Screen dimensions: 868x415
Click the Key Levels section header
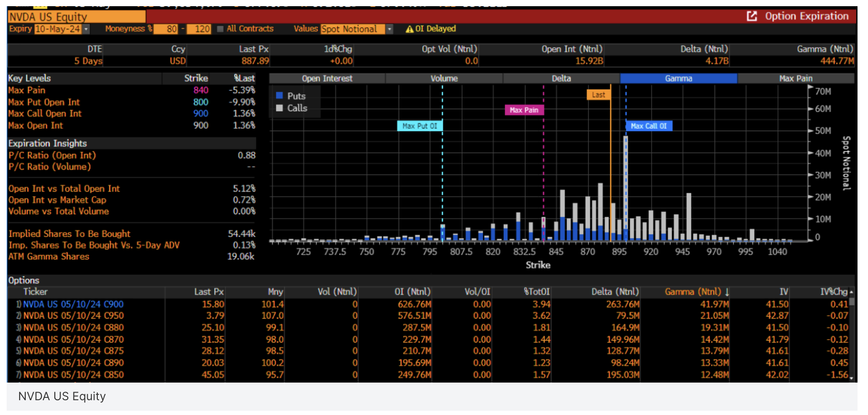(30, 78)
